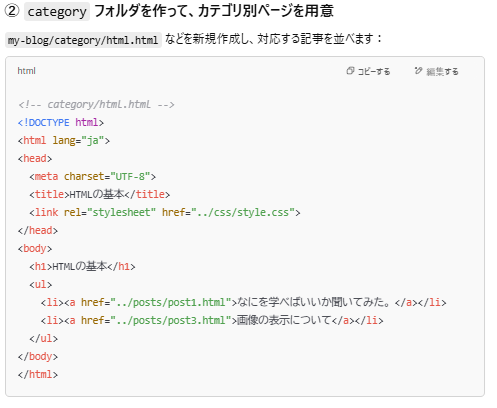Click the meta charset="UTF-8" line

pyautogui.click(x=93, y=176)
